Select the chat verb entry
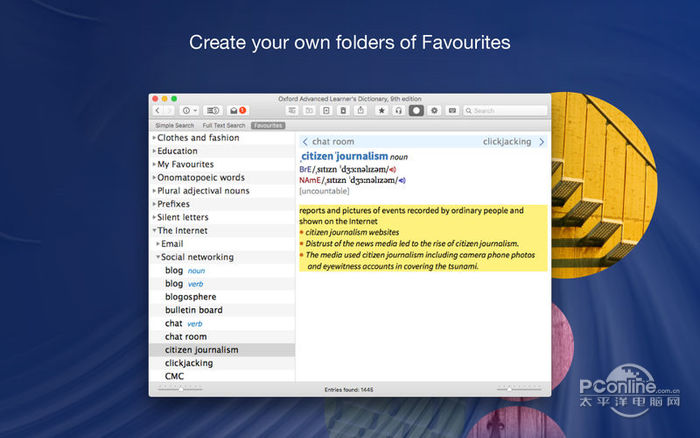Screen dimensions: 700x438 coord(222,323)
